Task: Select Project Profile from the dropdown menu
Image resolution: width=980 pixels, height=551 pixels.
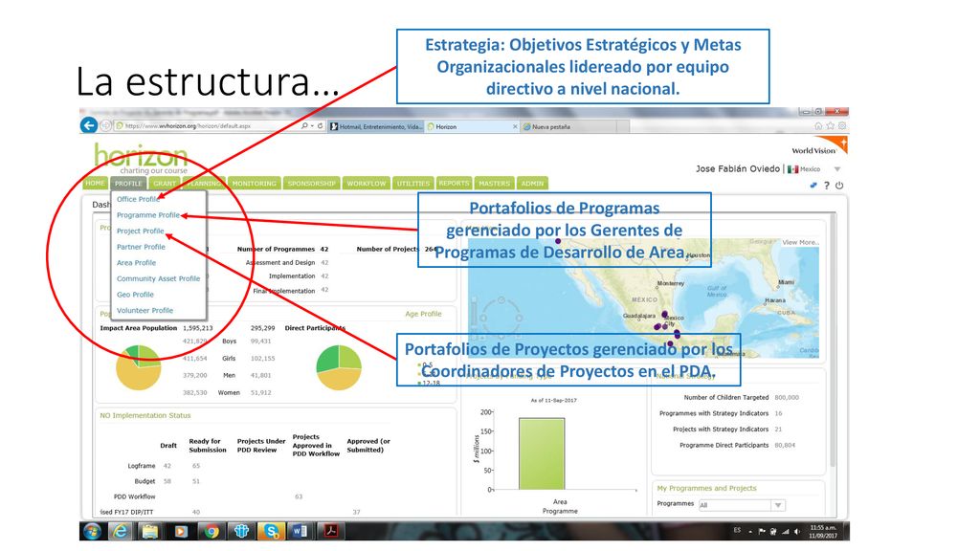Action: (141, 231)
